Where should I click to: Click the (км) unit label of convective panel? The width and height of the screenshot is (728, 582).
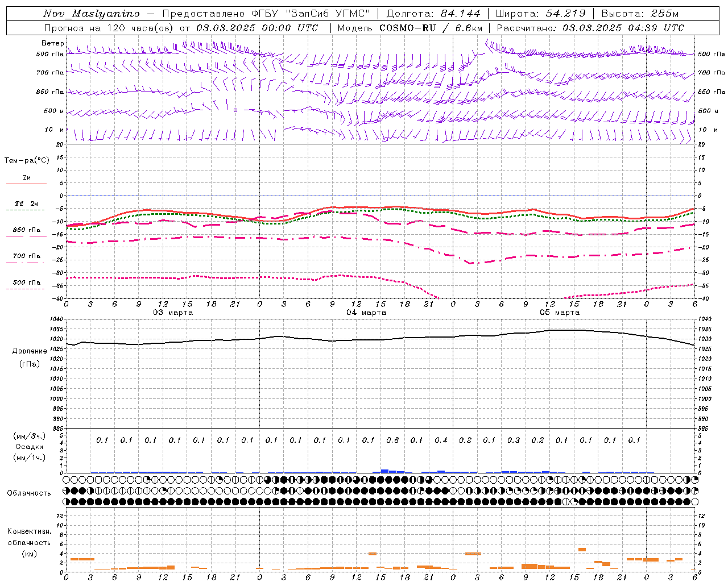click(29, 554)
